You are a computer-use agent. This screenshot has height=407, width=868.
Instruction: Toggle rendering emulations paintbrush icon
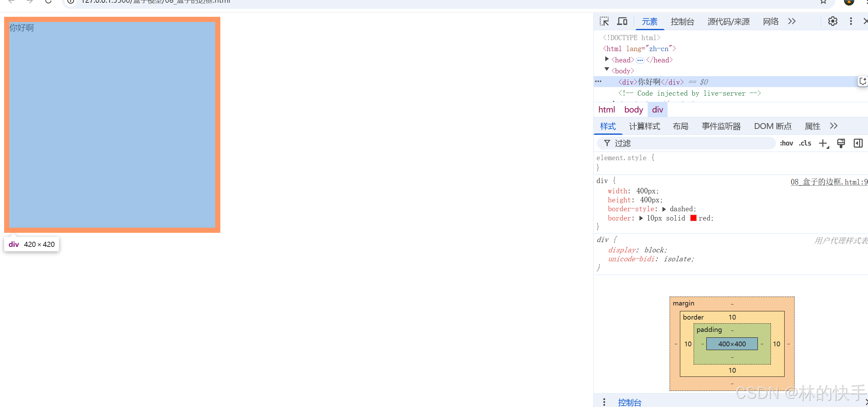pyautogui.click(x=841, y=143)
